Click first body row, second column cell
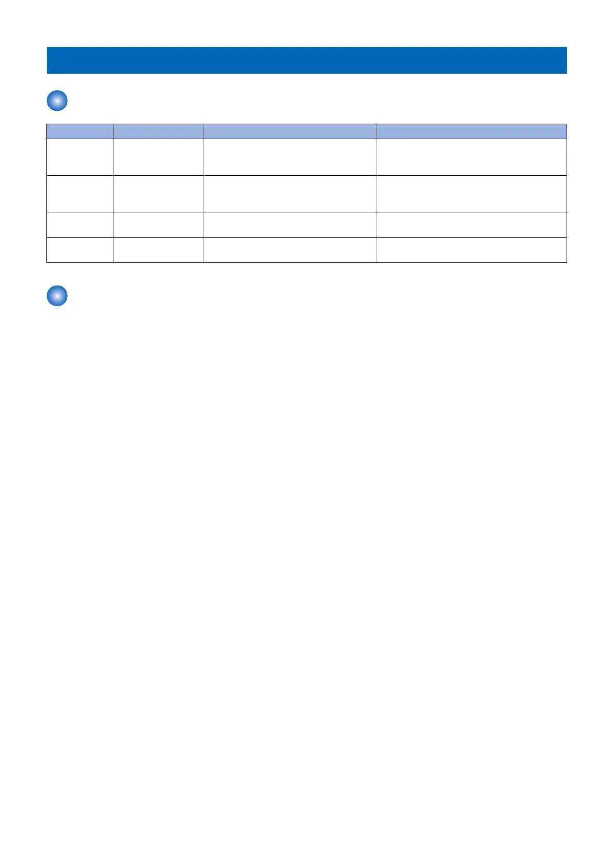614x868 pixels. pos(158,157)
